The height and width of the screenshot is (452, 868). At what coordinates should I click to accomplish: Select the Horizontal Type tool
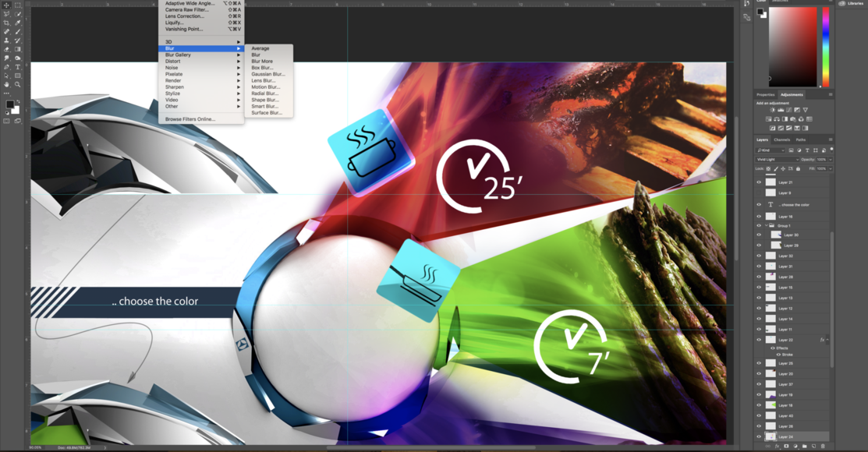click(18, 67)
